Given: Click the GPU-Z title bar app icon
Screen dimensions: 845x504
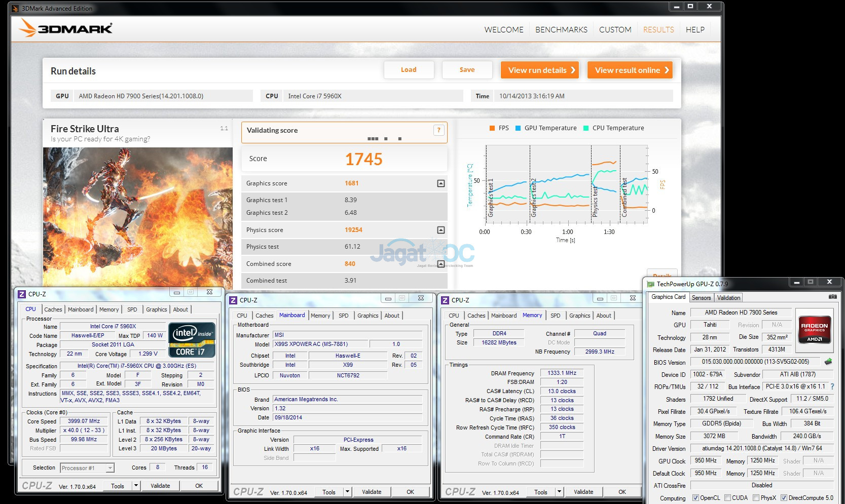Looking at the screenshot, I should [x=651, y=284].
